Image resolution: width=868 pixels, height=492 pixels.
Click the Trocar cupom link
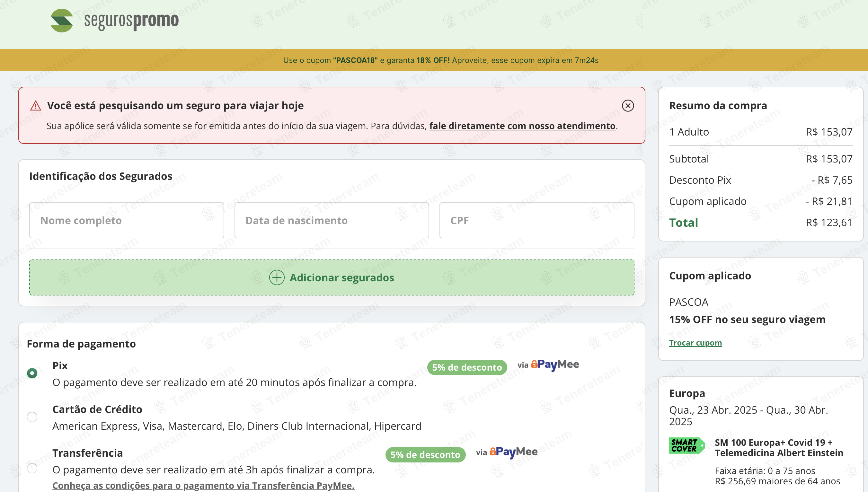(695, 343)
